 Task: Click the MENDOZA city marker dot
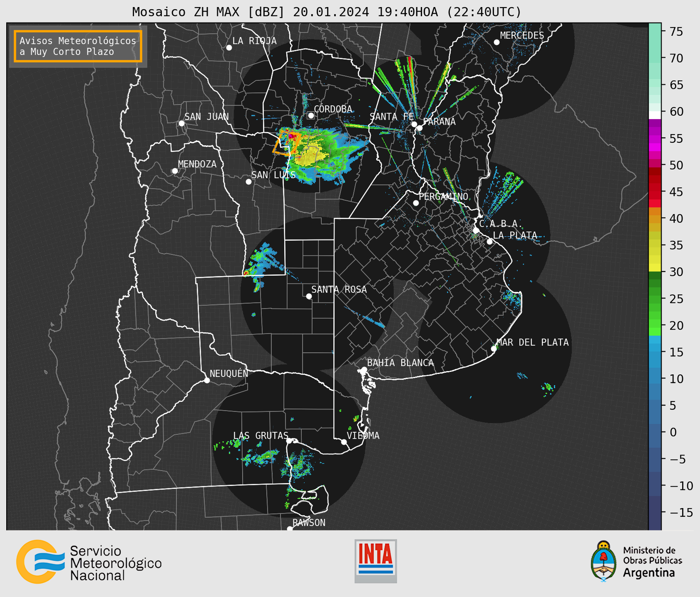[x=175, y=171]
